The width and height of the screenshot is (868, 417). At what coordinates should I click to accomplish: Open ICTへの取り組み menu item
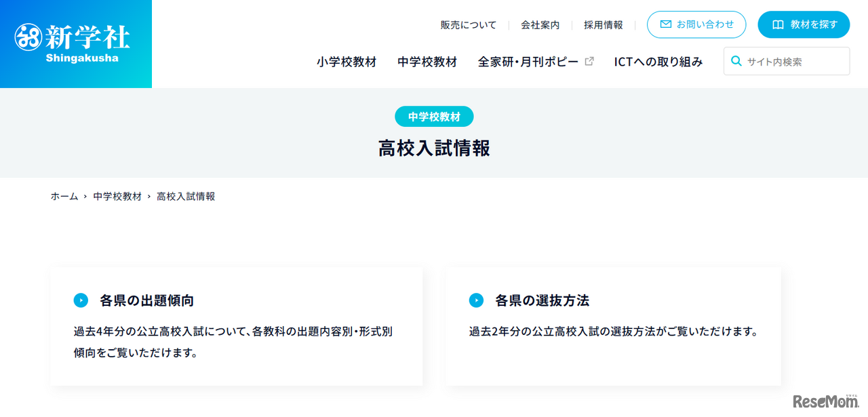point(658,62)
